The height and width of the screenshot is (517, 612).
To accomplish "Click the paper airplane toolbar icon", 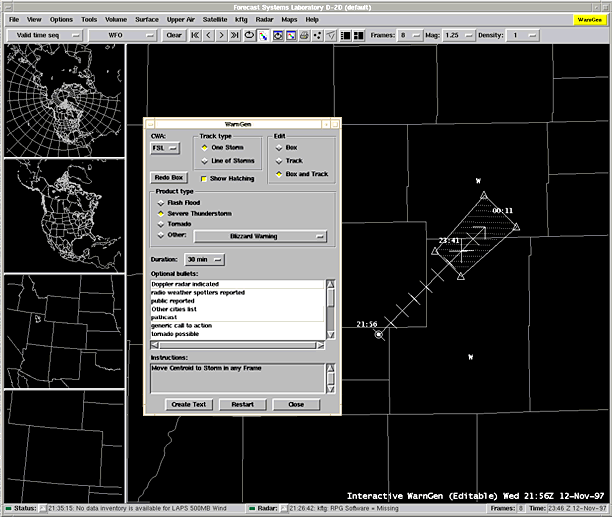I will tap(331, 36).
